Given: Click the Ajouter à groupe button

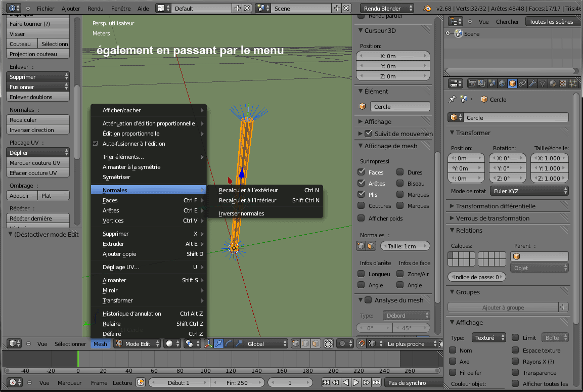Looking at the screenshot, I should 503,307.
